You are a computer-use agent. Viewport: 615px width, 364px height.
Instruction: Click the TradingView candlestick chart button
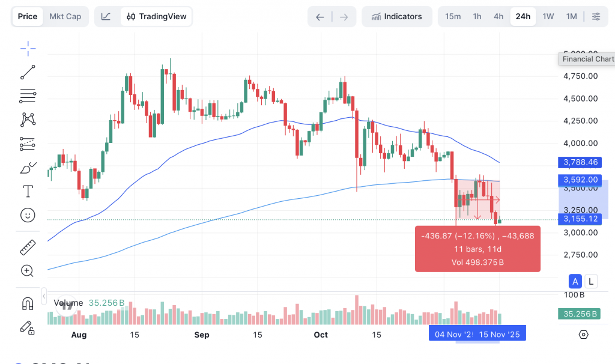(156, 16)
